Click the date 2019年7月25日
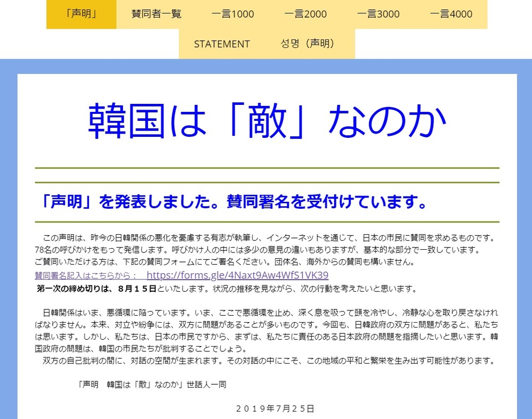The width and height of the screenshot is (532, 419). [275, 408]
